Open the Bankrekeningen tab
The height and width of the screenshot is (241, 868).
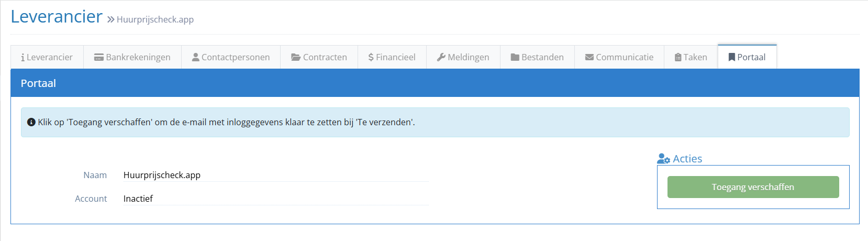pos(138,58)
